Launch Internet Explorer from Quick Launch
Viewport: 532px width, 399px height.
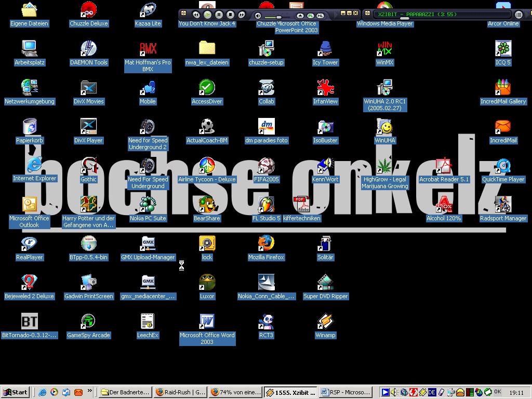coord(43,392)
